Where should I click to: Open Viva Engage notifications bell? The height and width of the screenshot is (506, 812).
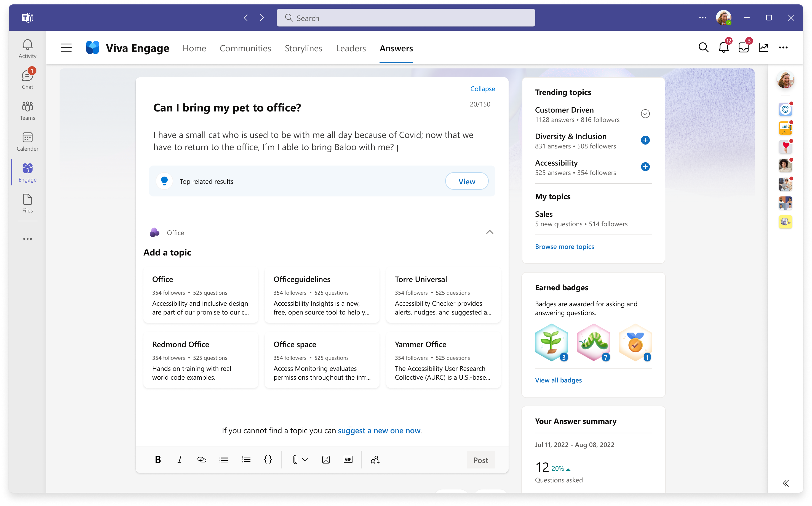point(723,47)
